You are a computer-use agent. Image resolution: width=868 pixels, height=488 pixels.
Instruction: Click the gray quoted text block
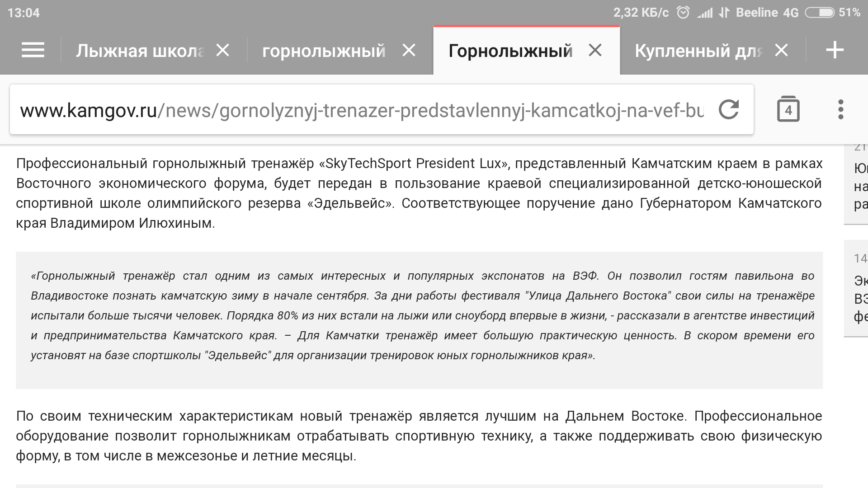[x=419, y=320]
